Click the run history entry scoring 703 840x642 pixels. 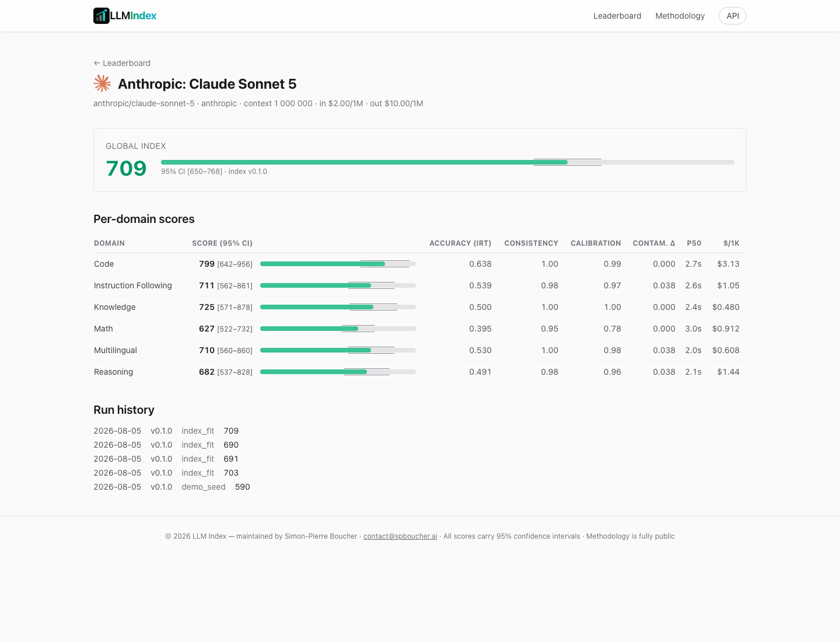[x=166, y=473]
